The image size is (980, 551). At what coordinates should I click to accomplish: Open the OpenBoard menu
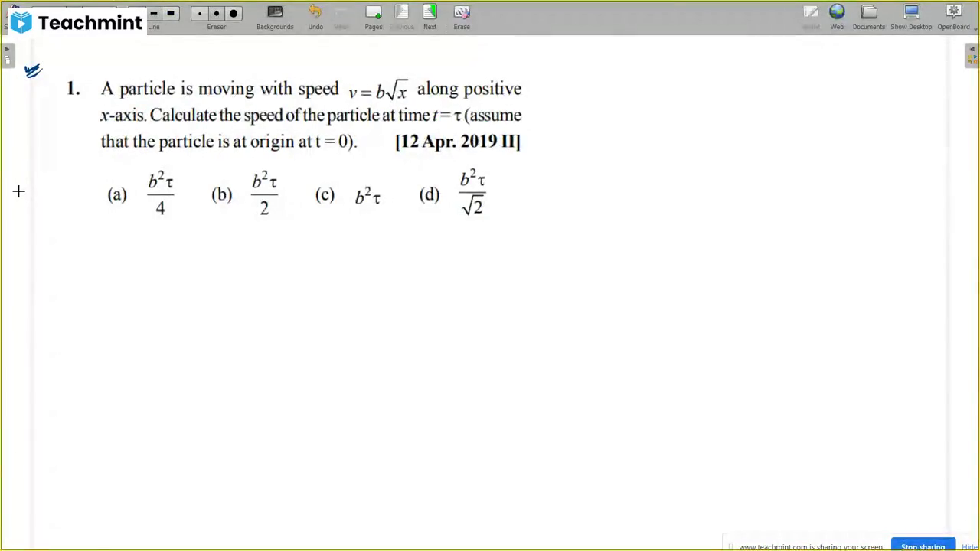point(953,17)
